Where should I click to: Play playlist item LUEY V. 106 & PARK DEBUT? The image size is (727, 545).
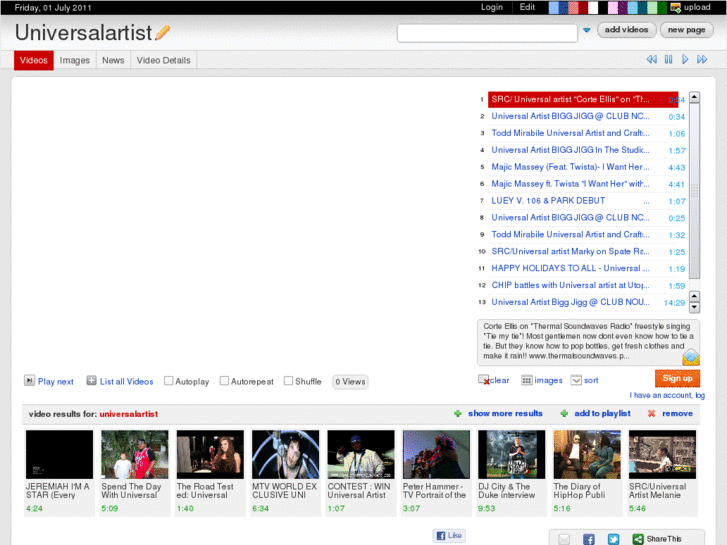tap(583, 201)
